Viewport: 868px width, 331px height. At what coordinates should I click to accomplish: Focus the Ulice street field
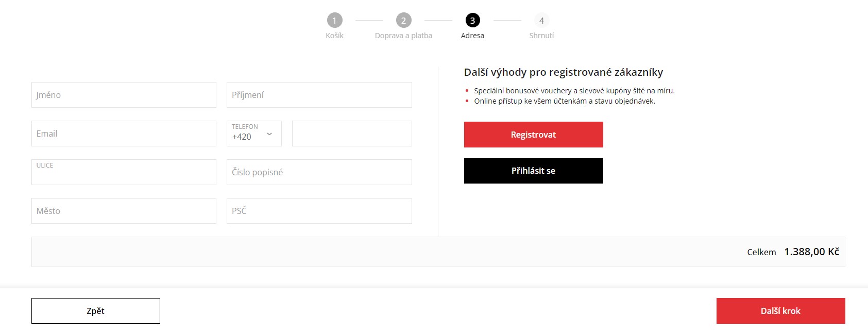[124, 173]
